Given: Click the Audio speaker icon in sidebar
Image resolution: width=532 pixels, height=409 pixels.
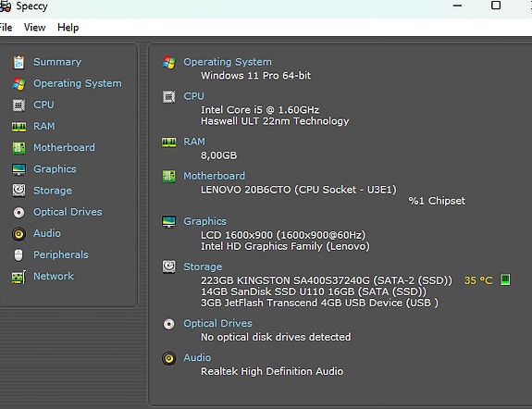Looking at the screenshot, I should [19, 234].
